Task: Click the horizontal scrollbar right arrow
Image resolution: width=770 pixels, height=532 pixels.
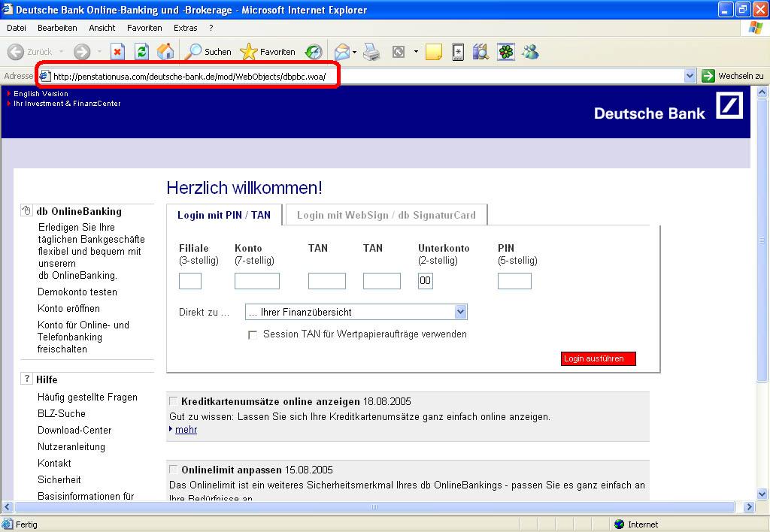Action: 749,507
